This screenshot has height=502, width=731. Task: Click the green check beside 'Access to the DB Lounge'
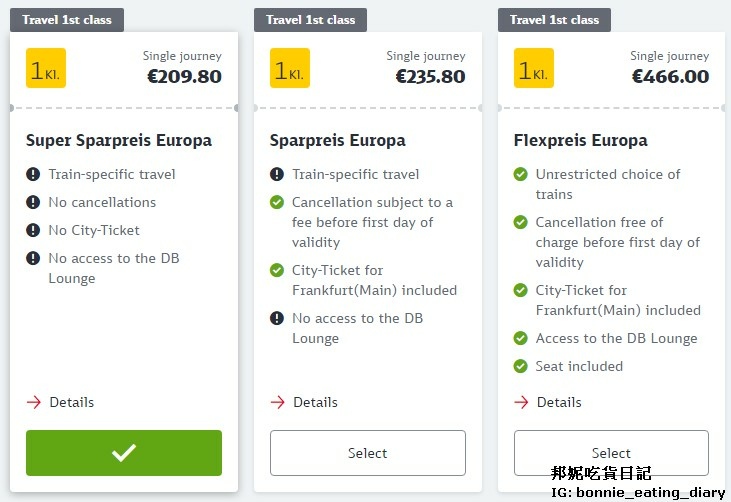[520, 338]
